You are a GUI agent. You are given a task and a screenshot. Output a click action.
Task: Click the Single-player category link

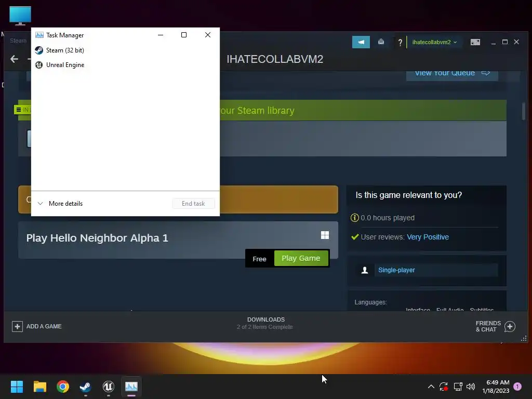tap(396, 270)
